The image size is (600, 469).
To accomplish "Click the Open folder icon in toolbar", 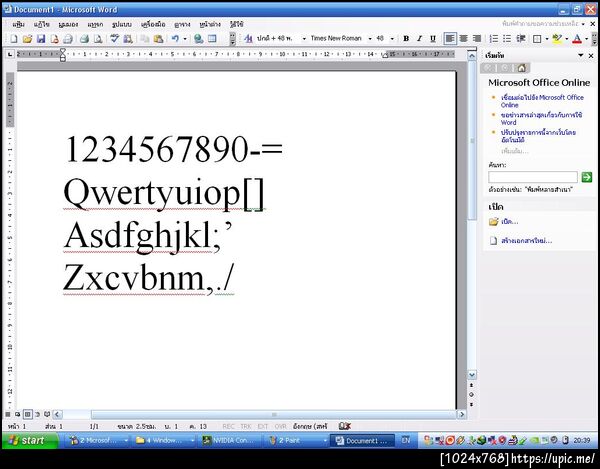I will [x=27, y=39].
